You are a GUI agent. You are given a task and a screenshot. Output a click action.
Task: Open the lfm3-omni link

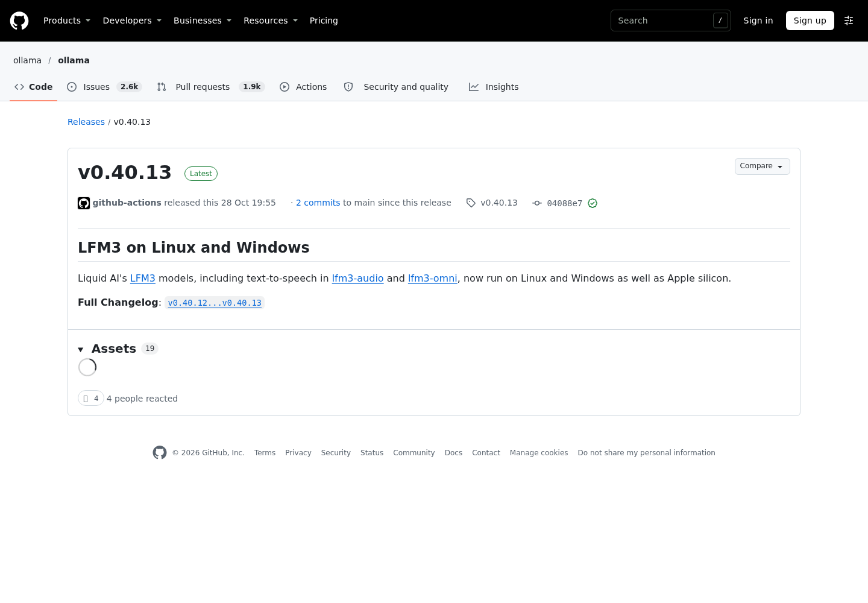(433, 279)
